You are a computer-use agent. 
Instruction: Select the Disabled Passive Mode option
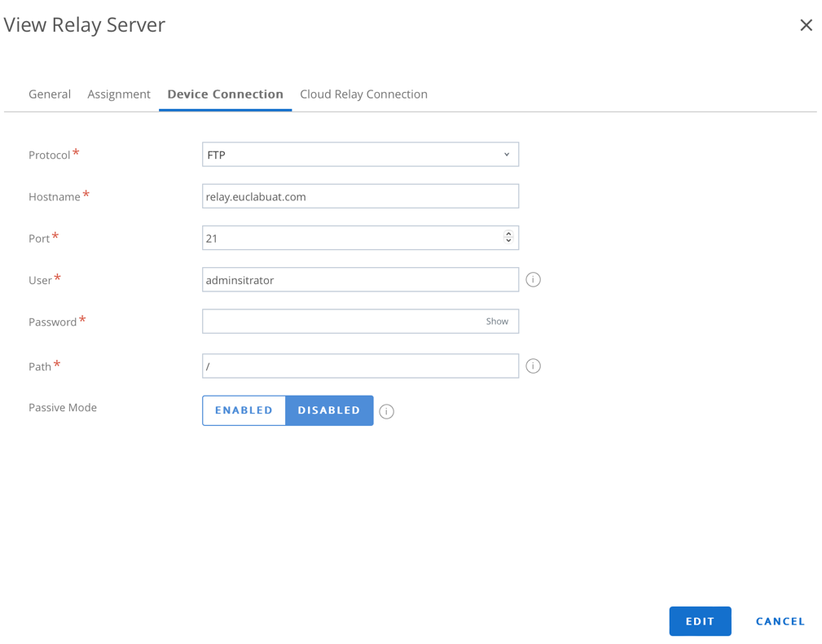329,410
